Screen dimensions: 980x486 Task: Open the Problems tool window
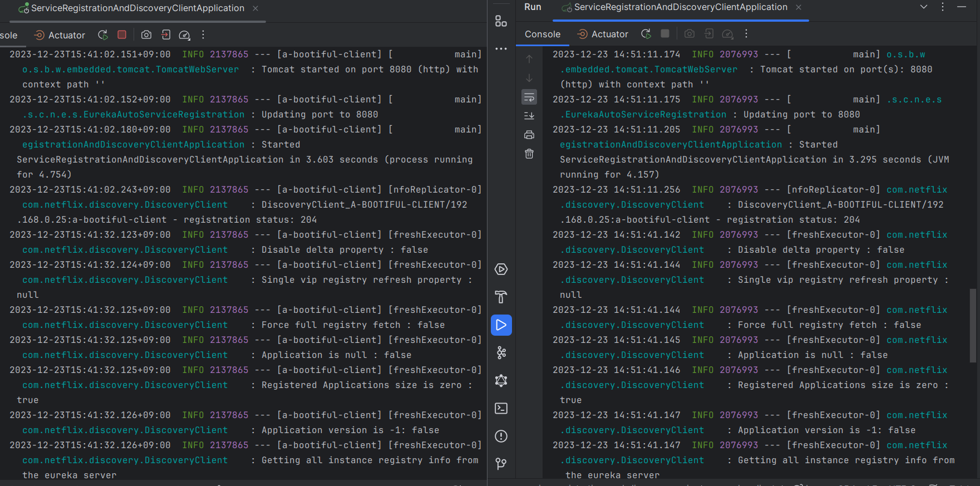point(501,436)
